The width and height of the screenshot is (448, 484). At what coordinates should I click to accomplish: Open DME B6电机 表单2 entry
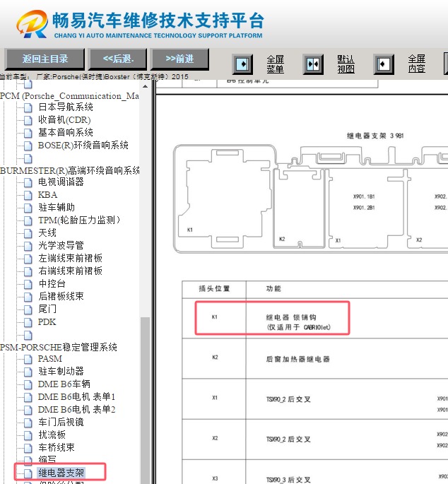[x=76, y=409]
